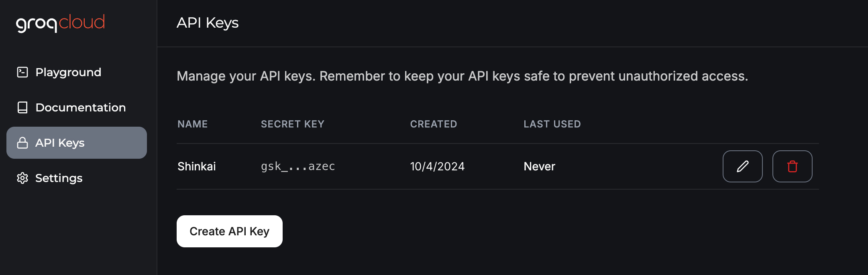Select the masked key gsk_...azec
The image size is (868, 275).
coord(298,166)
